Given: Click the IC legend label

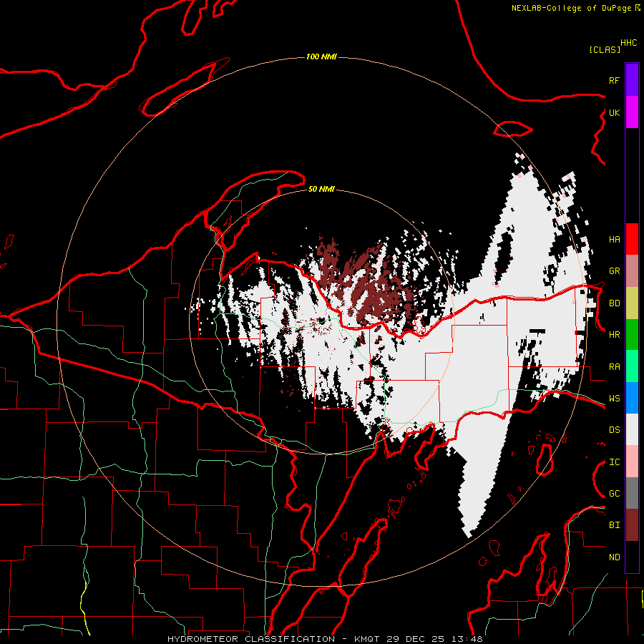Looking at the screenshot, I should tap(614, 462).
